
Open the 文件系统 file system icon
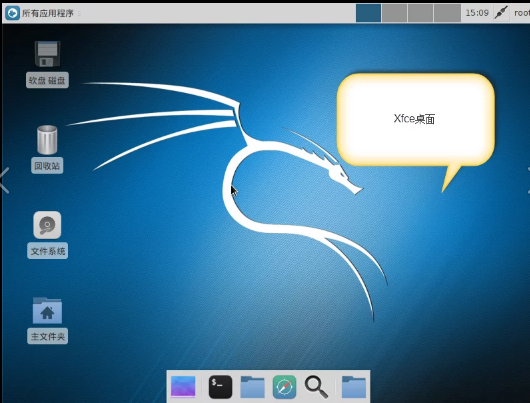(x=47, y=225)
